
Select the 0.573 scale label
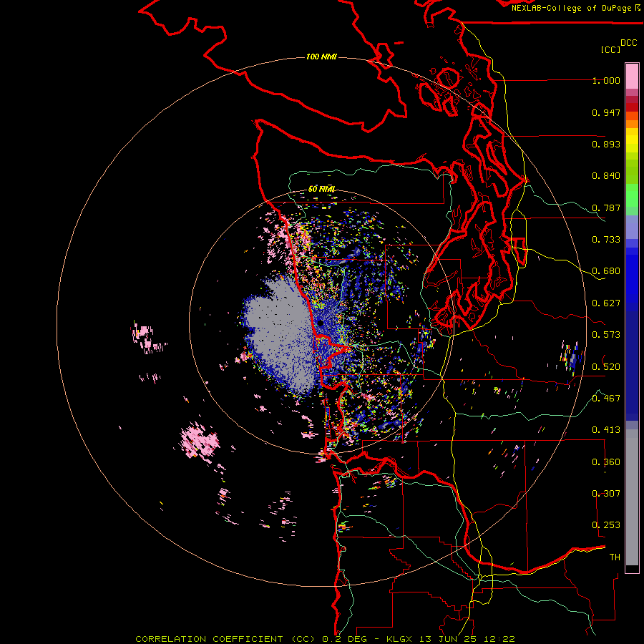pos(606,335)
